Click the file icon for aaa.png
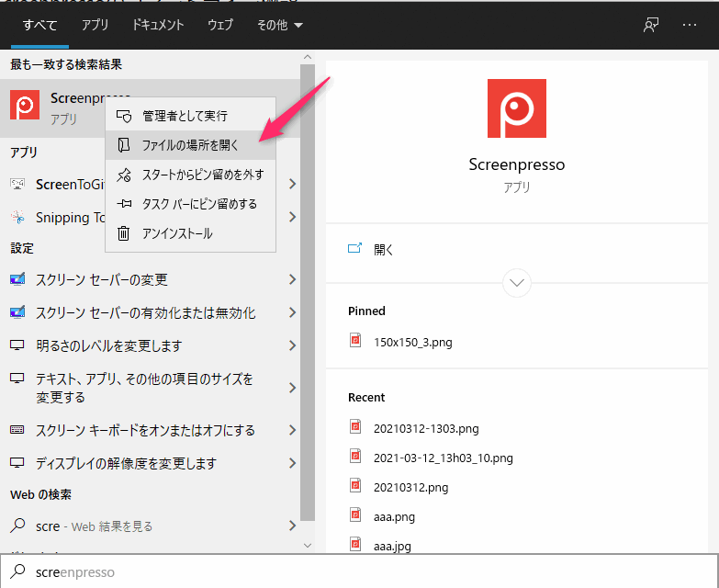The image size is (719, 588). (x=355, y=514)
